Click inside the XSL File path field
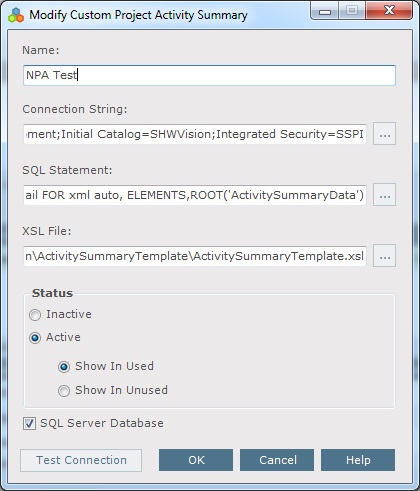420x491 pixels. coord(195,256)
